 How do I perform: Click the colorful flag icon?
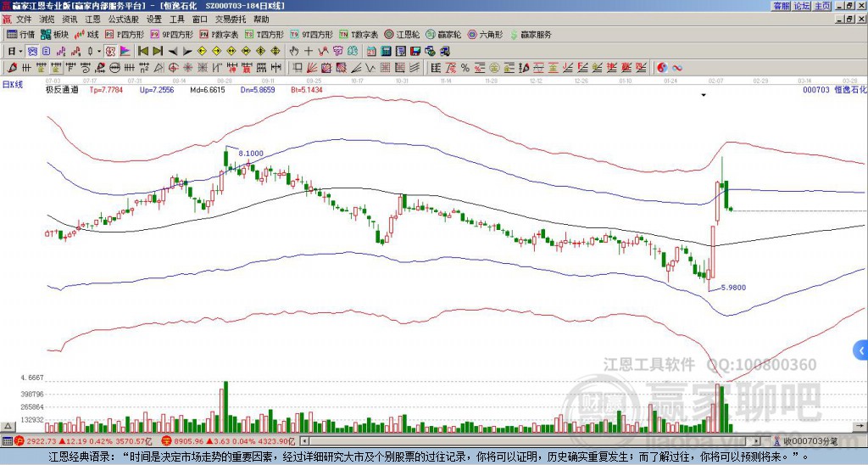[125, 52]
